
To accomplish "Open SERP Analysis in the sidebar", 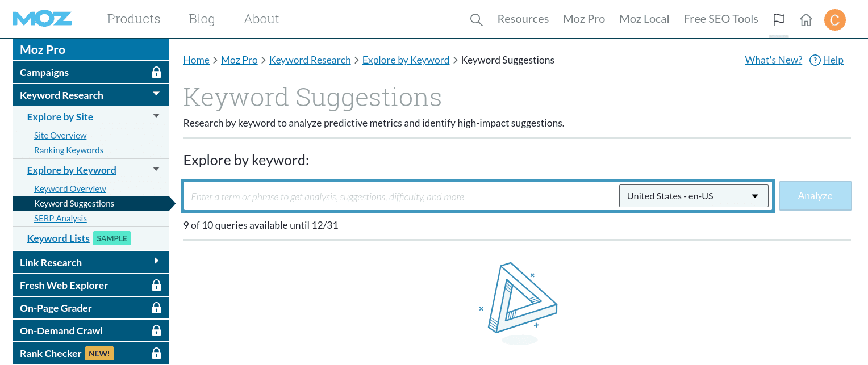I will [x=60, y=219].
